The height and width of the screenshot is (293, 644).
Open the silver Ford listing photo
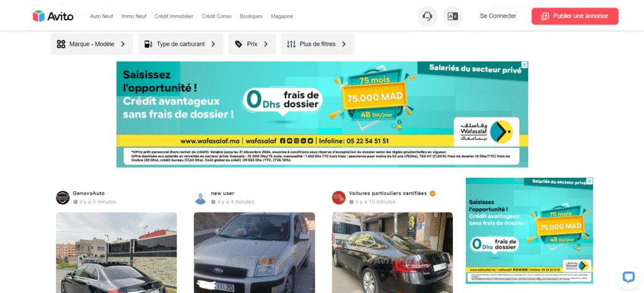pyautogui.click(x=254, y=252)
